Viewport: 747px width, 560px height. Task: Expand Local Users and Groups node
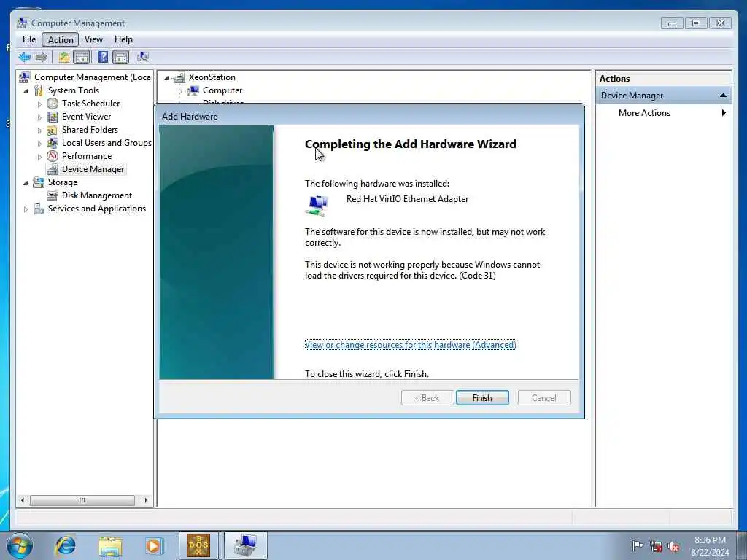pyautogui.click(x=39, y=144)
